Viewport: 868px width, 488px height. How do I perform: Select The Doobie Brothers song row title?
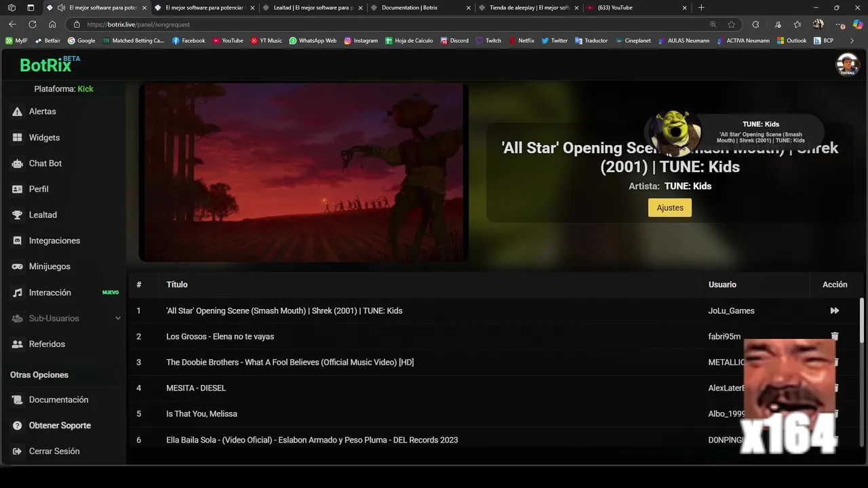click(290, 362)
